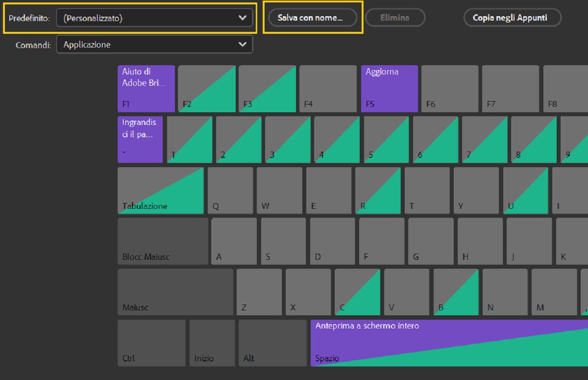Select the Z key

click(x=260, y=292)
